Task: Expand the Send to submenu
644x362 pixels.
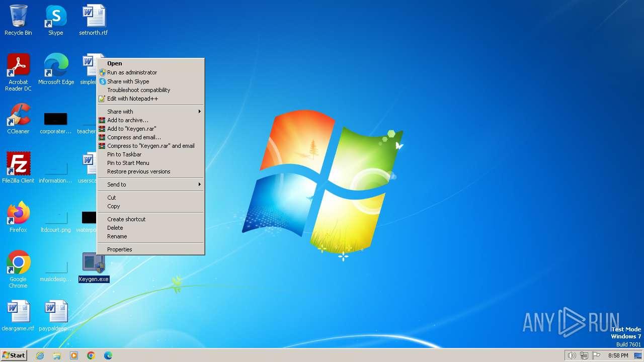Action: tap(151, 185)
